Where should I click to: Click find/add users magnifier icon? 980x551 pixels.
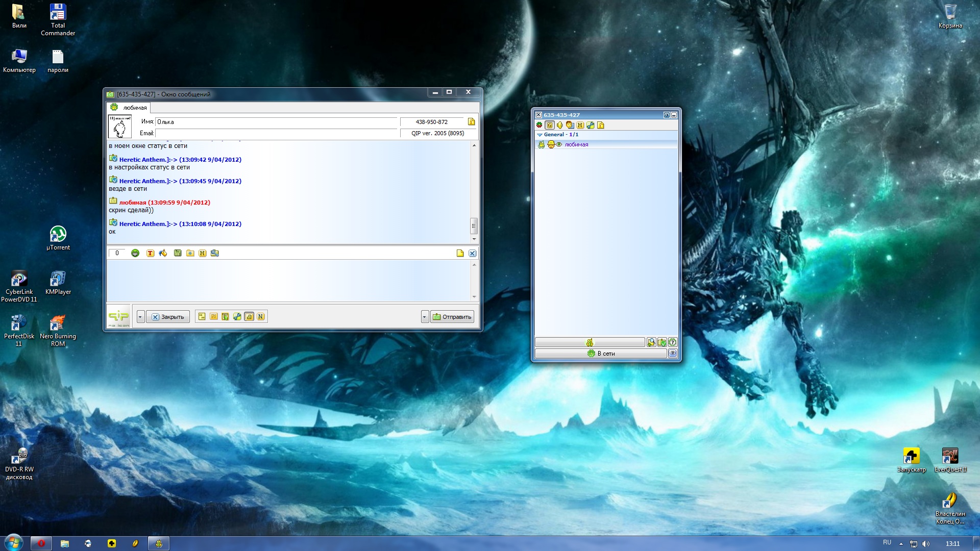pos(651,342)
